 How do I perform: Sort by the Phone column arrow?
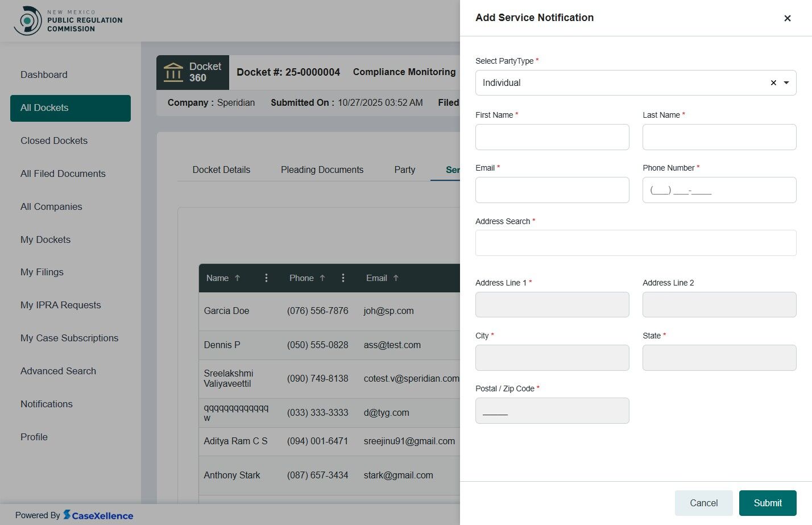(322, 278)
